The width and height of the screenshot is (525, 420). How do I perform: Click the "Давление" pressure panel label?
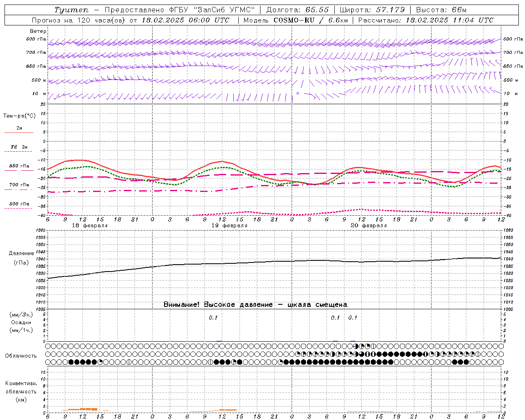click(x=21, y=253)
